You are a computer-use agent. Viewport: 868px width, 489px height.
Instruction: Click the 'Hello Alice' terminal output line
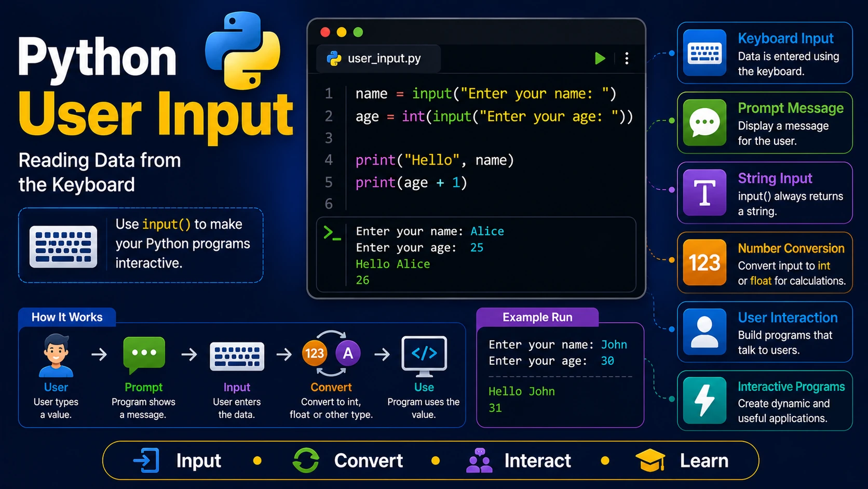[x=392, y=264]
